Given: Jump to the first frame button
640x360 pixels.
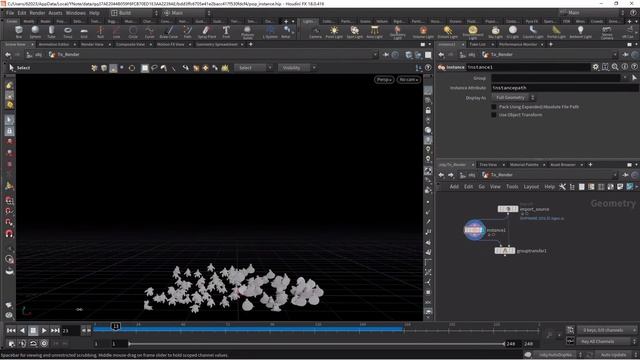Looking at the screenshot, I should (x=11, y=330).
